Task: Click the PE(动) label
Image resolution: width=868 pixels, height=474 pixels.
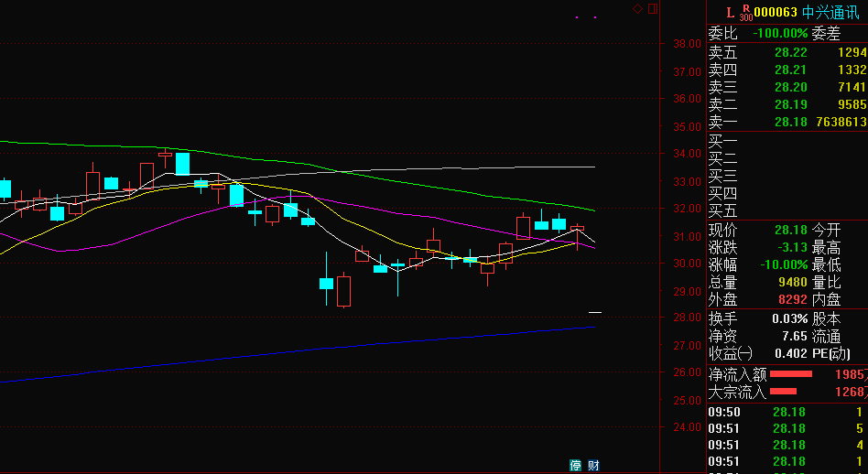Action: click(x=830, y=353)
